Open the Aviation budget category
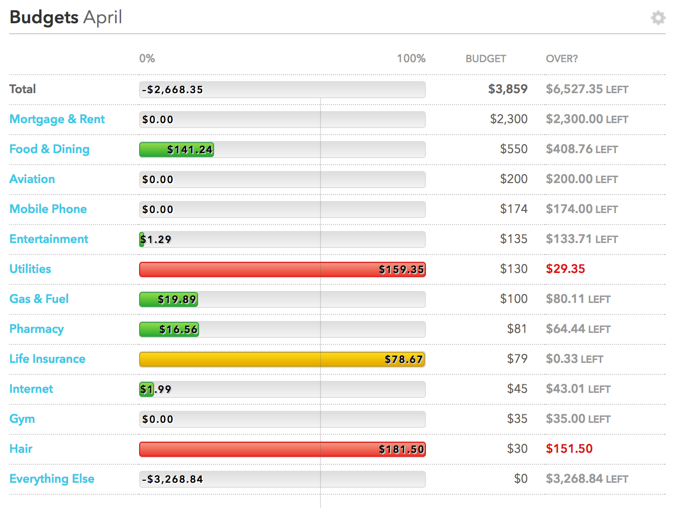677x508 pixels. (x=32, y=179)
